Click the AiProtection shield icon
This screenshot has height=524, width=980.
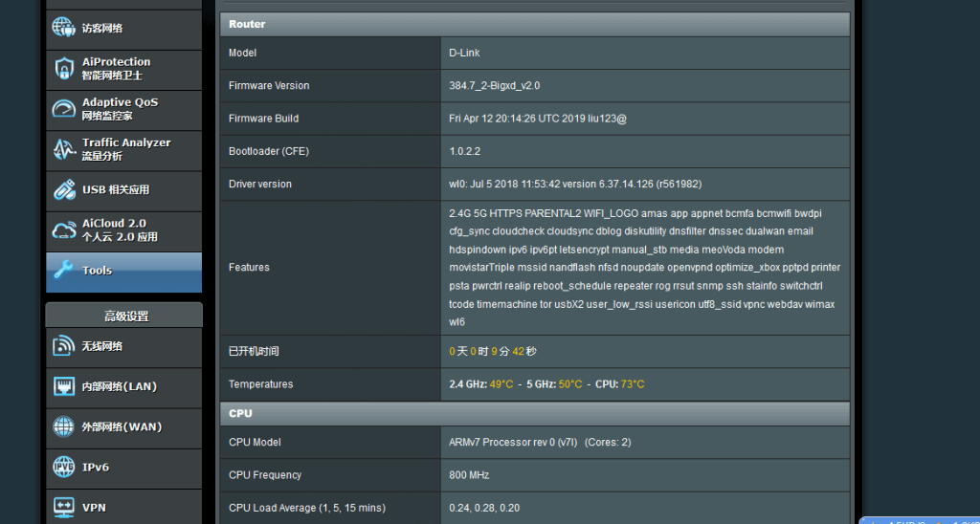pyautogui.click(x=63, y=68)
